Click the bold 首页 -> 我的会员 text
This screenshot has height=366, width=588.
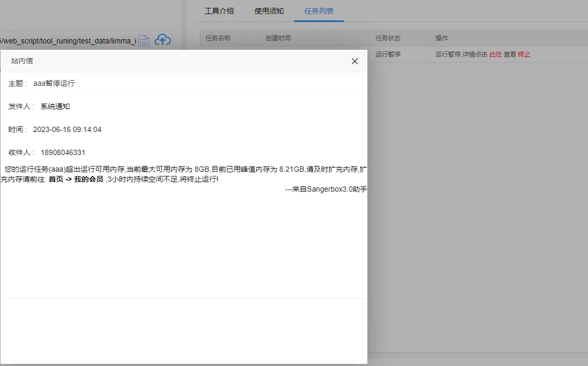pos(76,180)
